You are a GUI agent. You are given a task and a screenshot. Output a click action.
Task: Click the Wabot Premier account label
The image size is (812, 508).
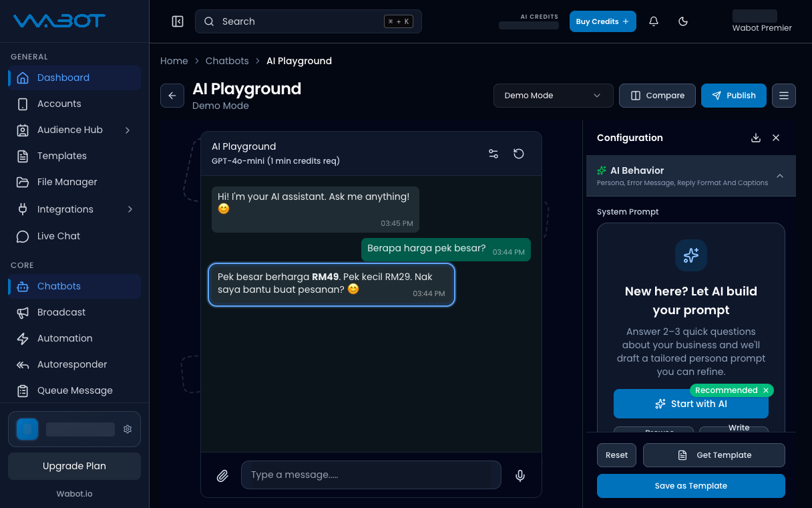tap(762, 28)
